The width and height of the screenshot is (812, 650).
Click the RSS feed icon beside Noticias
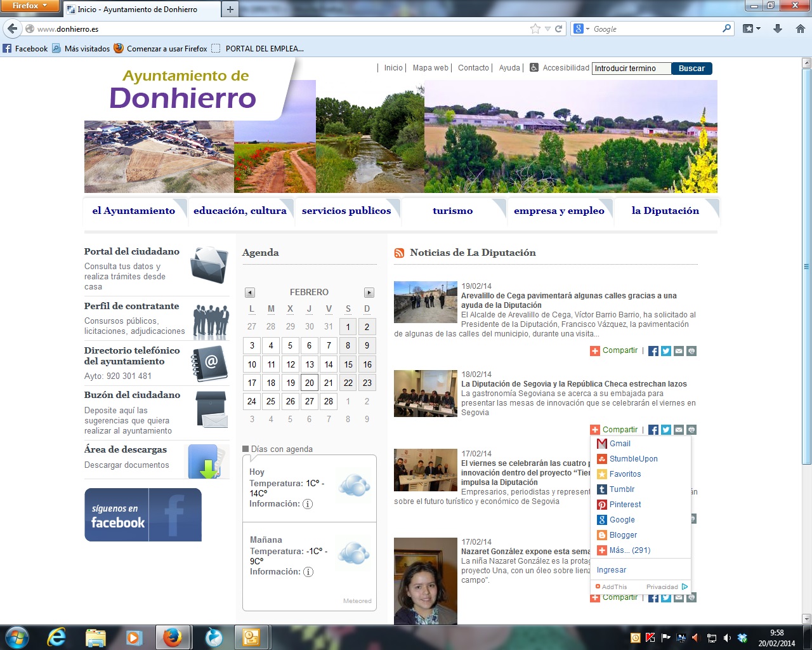pos(399,253)
